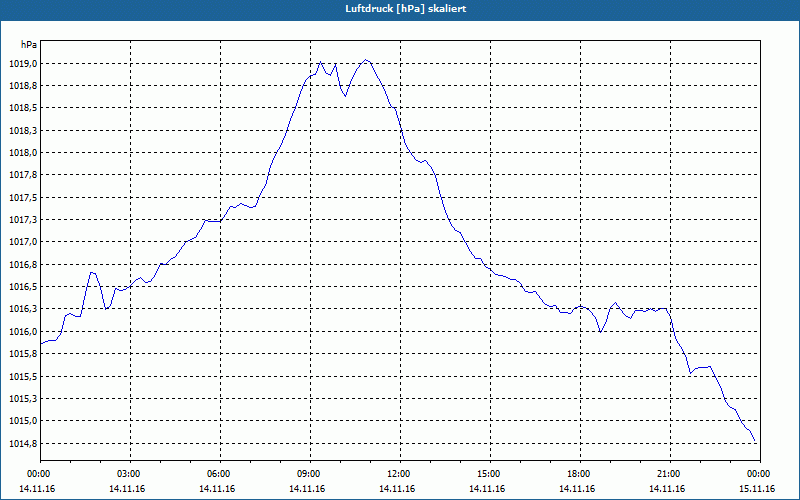Viewport: 800px width, 500px height.
Task: Select the 1015,5 y-axis label
Action: 23,377
